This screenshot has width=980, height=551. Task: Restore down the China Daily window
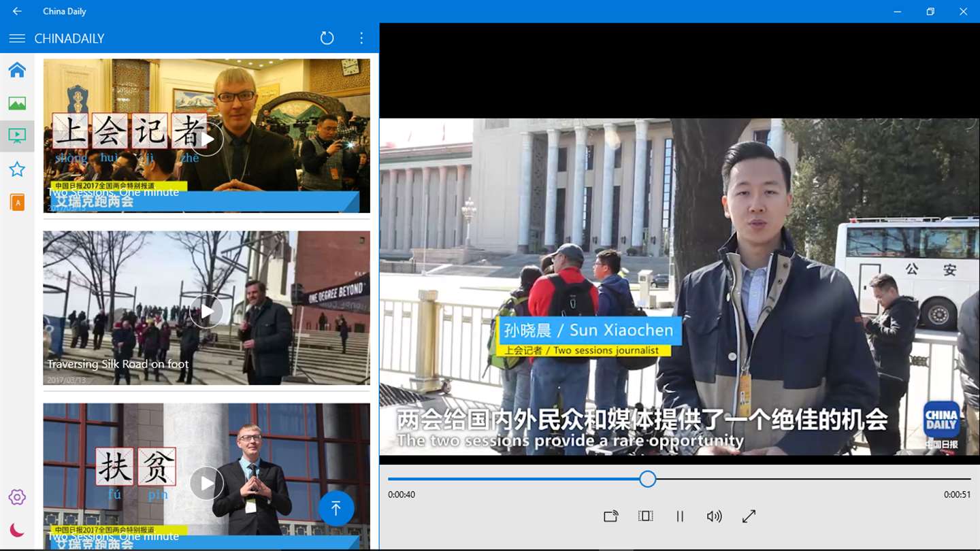(930, 12)
